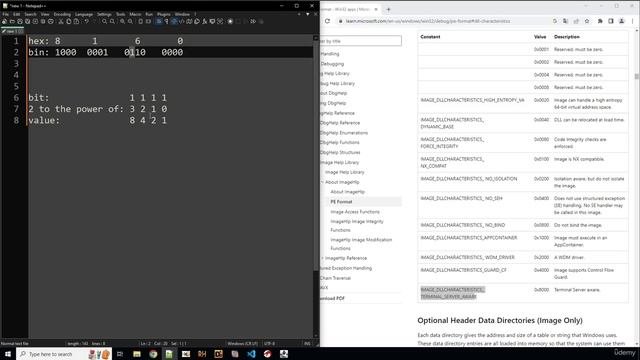
Task: Click browser address bar URL
Action: pos(428,21)
